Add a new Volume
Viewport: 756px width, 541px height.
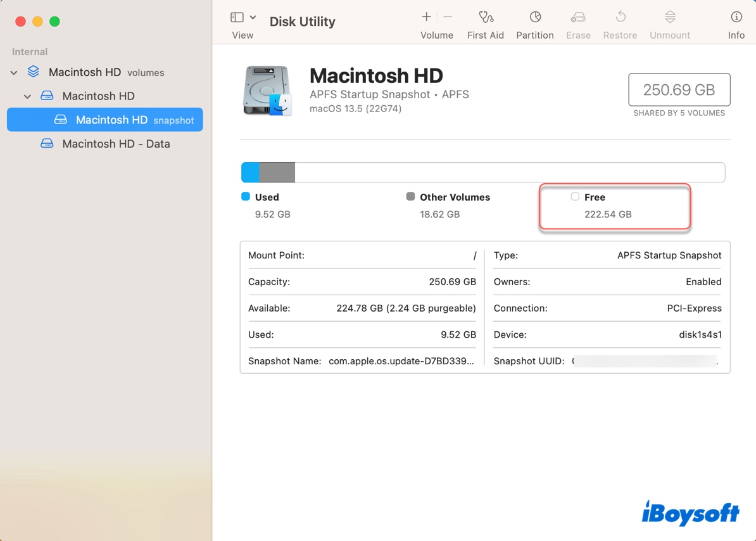[426, 17]
